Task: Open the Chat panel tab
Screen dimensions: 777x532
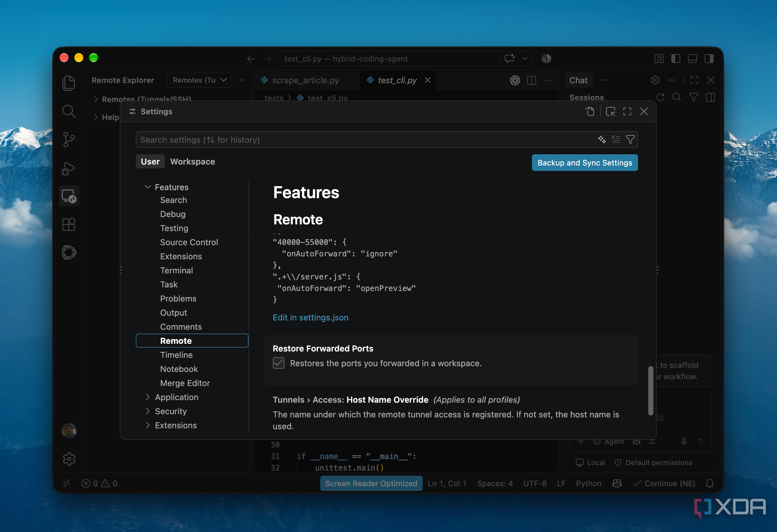Action: pyautogui.click(x=578, y=80)
